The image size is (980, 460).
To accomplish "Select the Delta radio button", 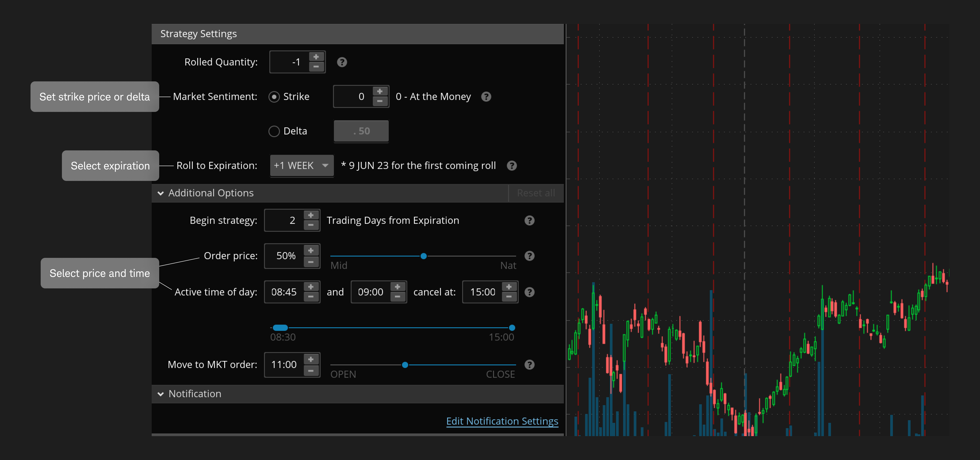I will pos(274,131).
